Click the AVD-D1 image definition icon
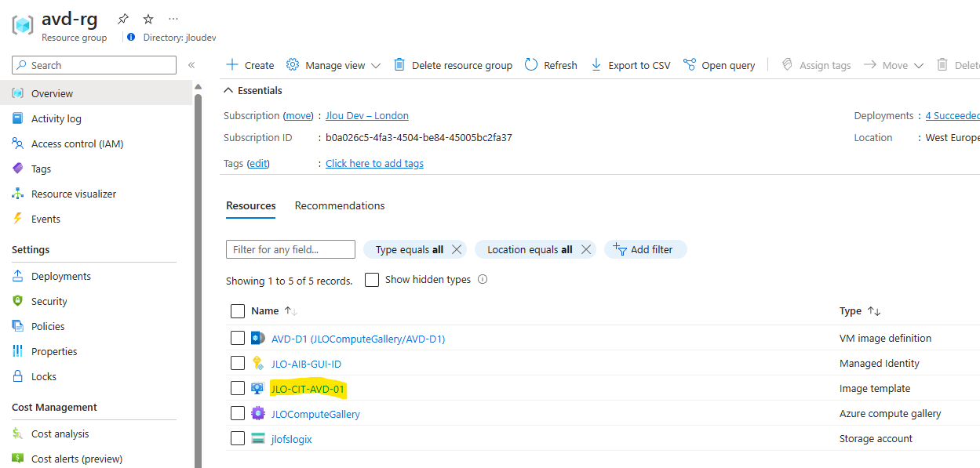This screenshot has height=468, width=980. 258,339
